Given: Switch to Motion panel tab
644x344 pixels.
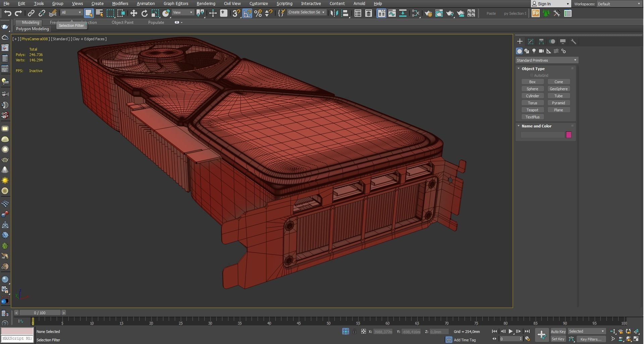Looking at the screenshot, I should pos(552,42).
